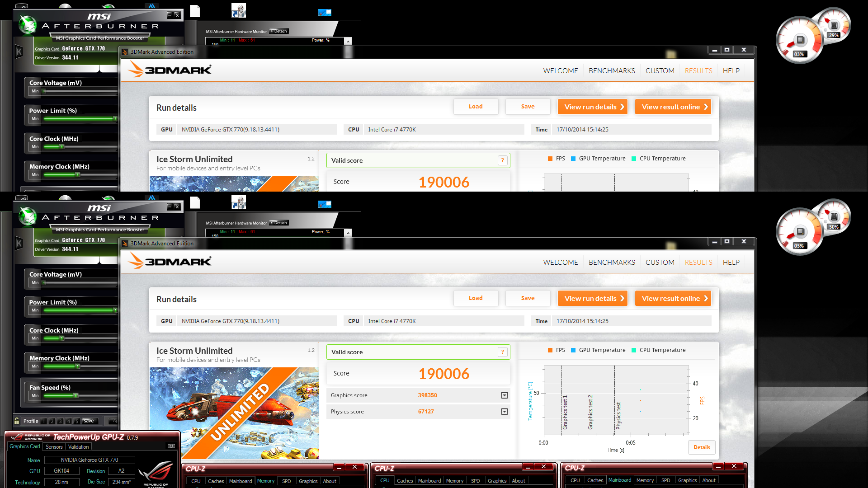Open the WELCOME tab in lower 3DMark
Screen dimensions: 868x488
(561, 263)
